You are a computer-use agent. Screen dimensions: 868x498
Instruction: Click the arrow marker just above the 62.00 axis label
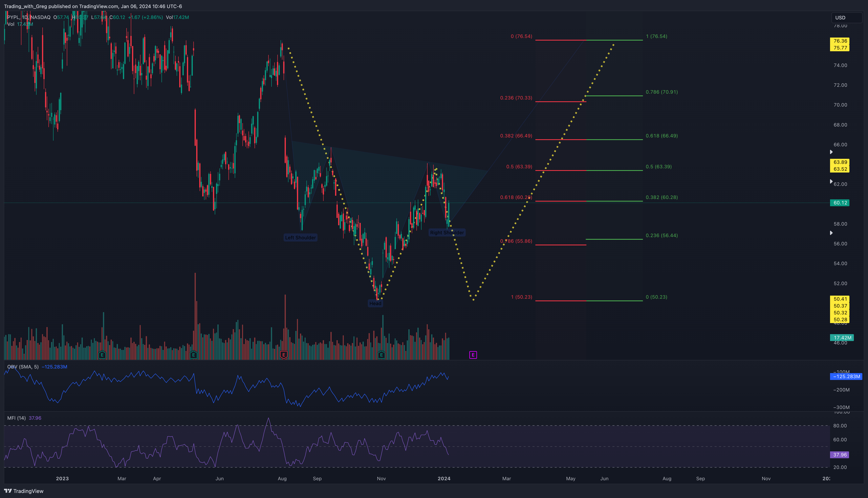point(831,181)
